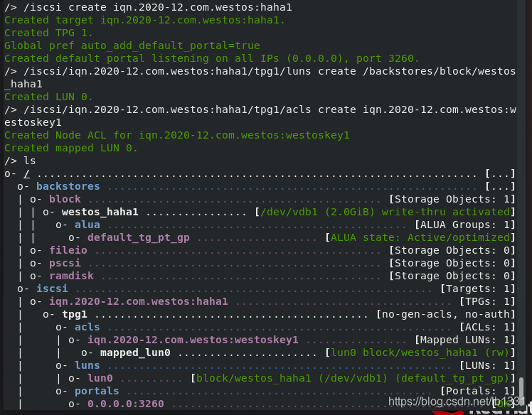This screenshot has width=532, height=415.
Task: Select the "Created default portal listening" line
Action: point(212,58)
